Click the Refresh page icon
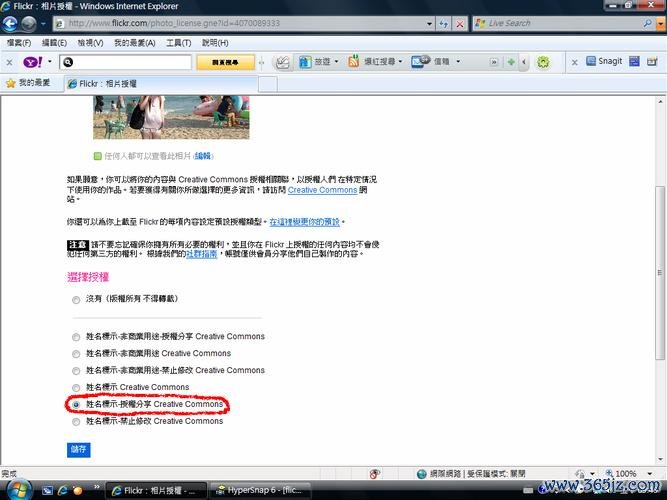Screen dimensions: 667x500 (444, 24)
